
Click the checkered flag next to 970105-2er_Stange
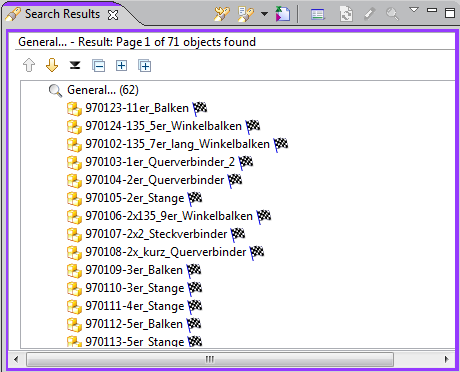(195, 198)
